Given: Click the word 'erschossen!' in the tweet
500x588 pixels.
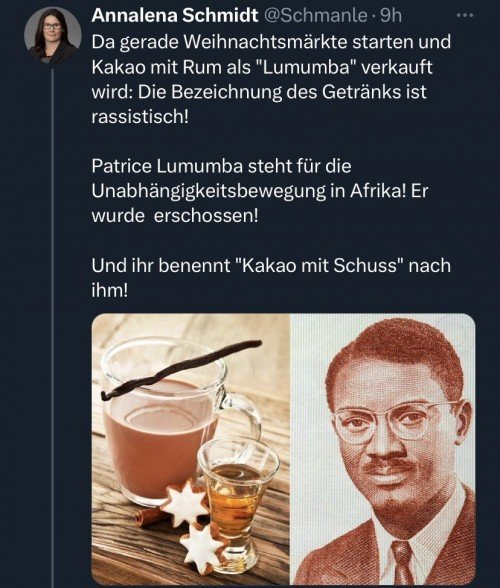Looking at the screenshot, I should 206,216.
